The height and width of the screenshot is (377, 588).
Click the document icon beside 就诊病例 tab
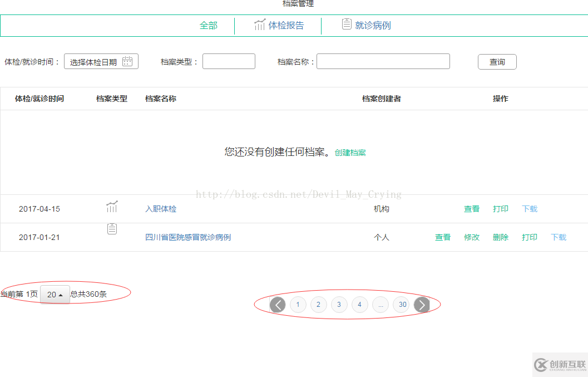tap(346, 25)
